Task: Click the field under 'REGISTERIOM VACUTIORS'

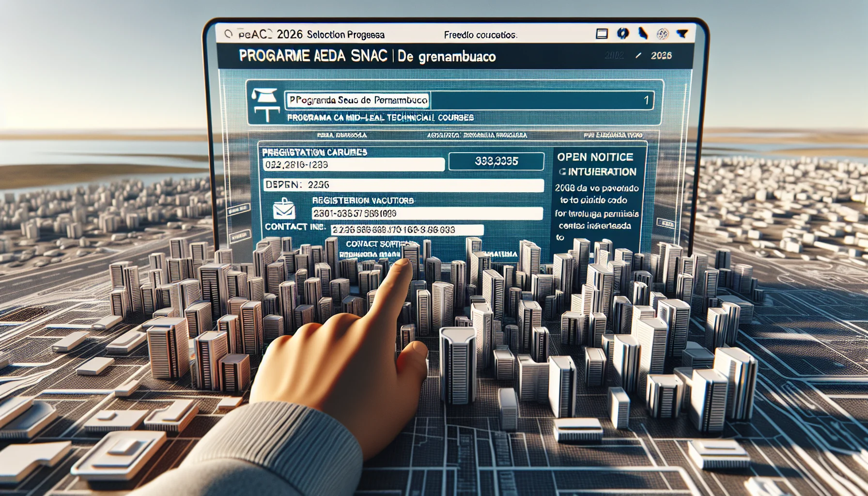Action: [x=427, y=214]
